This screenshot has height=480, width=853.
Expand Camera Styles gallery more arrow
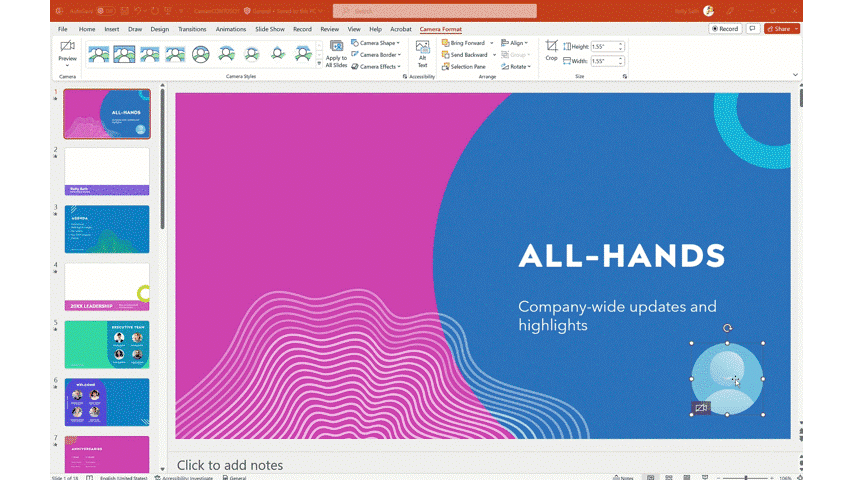click(x=319, y=64)
